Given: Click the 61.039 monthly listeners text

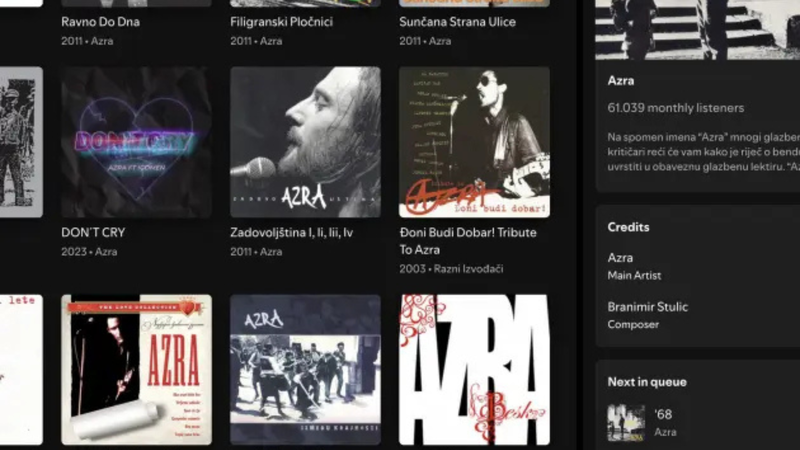Looking at the screenshot, I should tap(676, 108).
